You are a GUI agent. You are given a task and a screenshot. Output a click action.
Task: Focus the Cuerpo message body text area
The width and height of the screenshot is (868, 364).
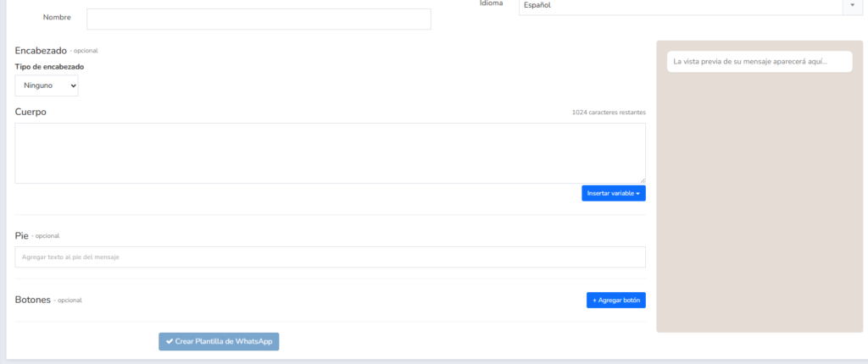(330, 152)
